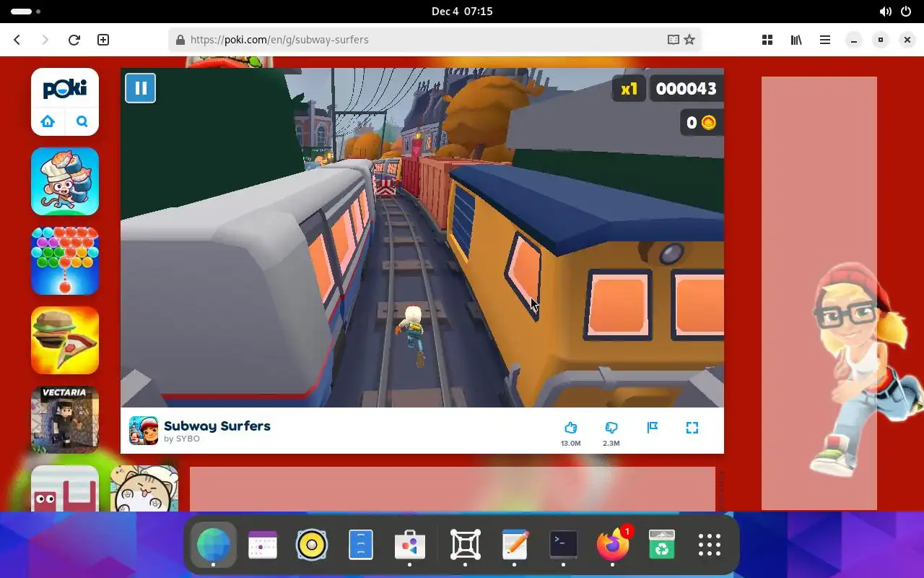
Task: Open the Trash in dock
Action: [x=662, y=545]
